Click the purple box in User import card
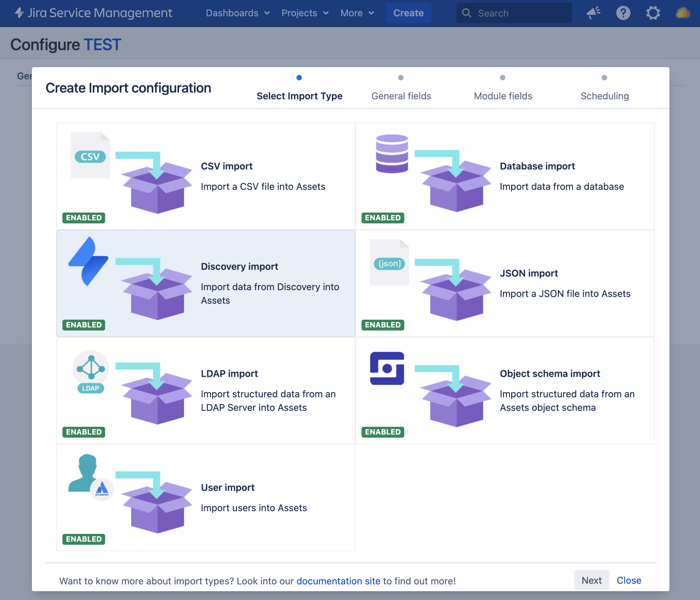The height and width of the screenshot is (600, 700). [157, 507]
